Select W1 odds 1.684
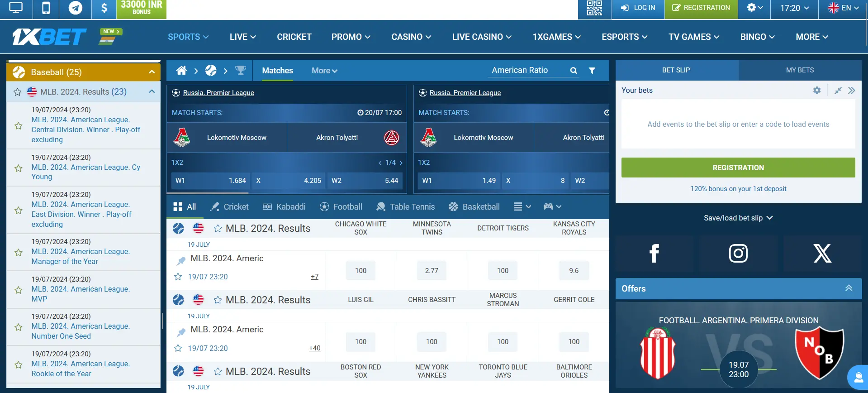 pos(211,180)
